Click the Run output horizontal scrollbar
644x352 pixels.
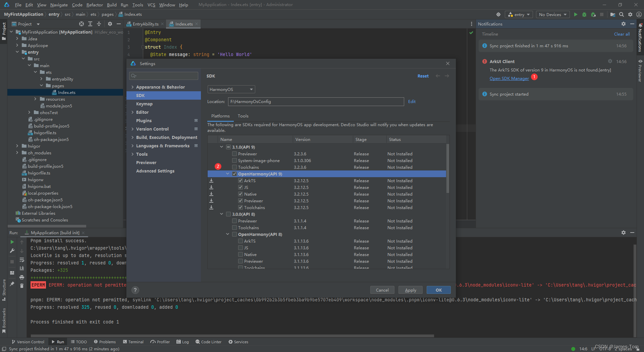tap(232, 336)
